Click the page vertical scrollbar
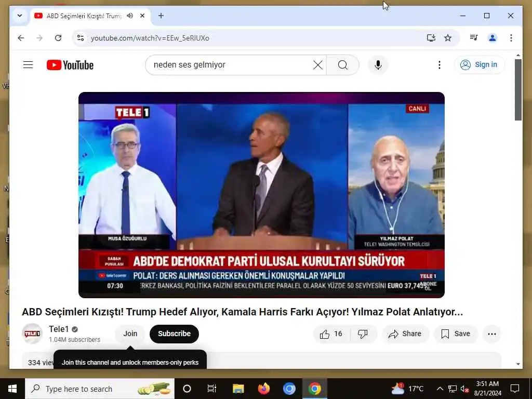The image size is (532, 399). [x=518, y=90]
